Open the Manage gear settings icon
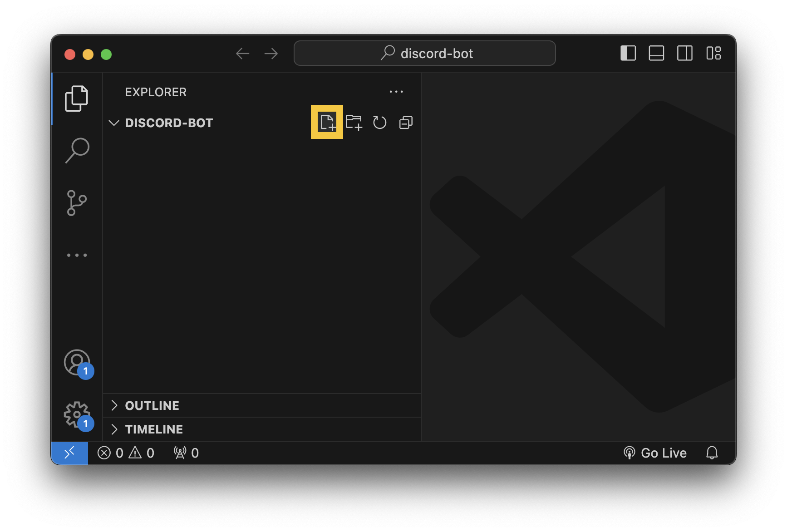 [78, 415]
